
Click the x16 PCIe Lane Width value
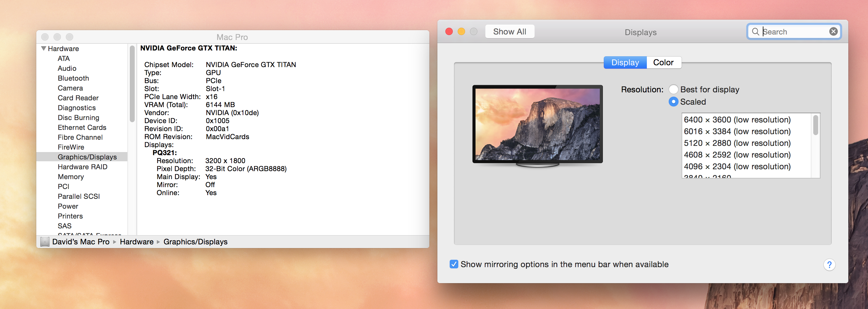tap(212, 97)
